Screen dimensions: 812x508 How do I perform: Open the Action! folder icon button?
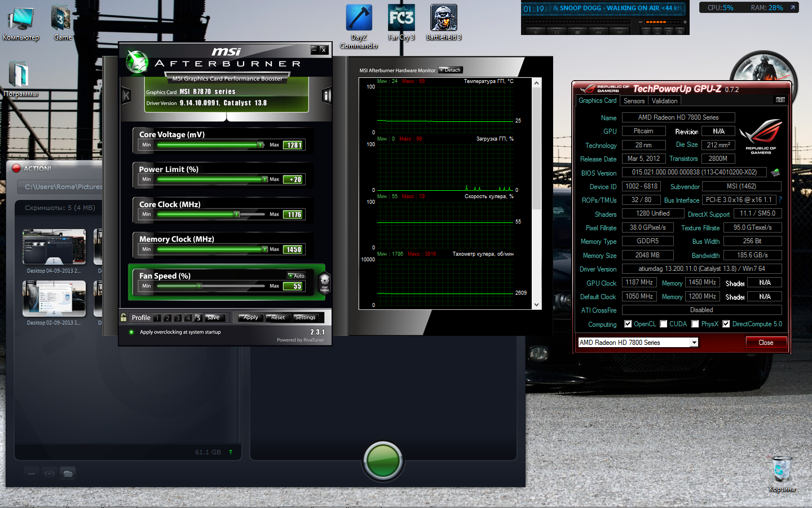coord(68,473)
